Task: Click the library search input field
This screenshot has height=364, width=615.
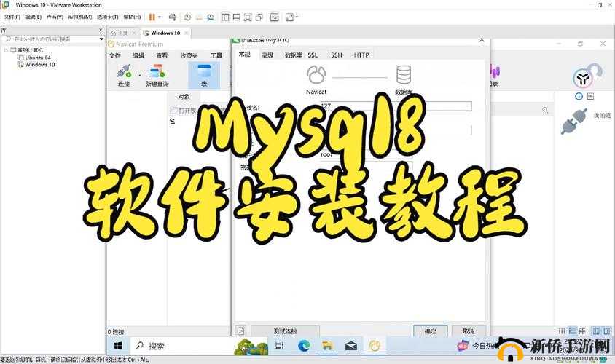Action: 50,39
